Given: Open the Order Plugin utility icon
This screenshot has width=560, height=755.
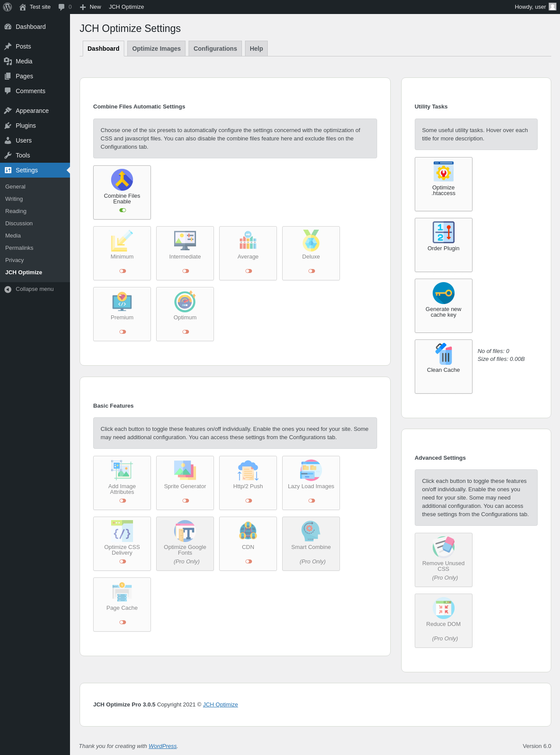Looking at the screenshot, I should point(444,232).
